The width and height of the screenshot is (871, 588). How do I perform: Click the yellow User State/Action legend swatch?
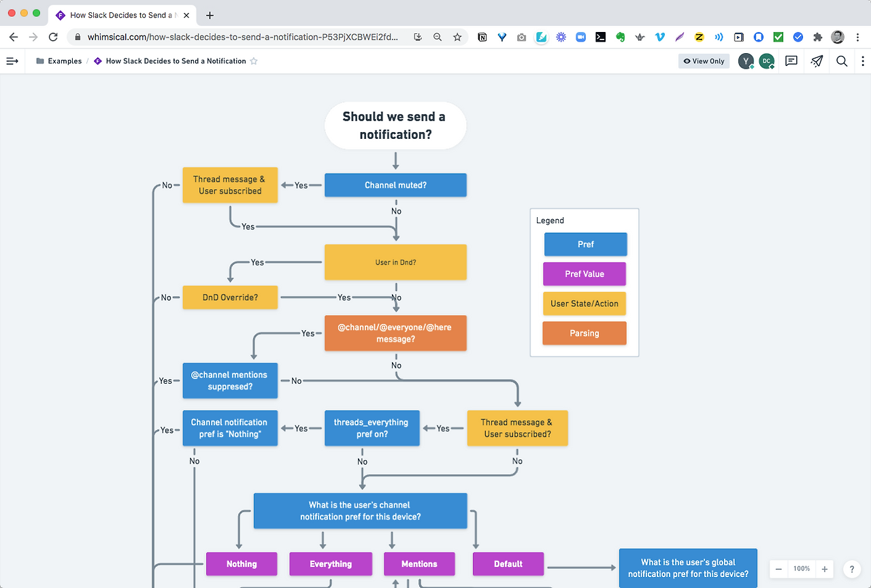(x=585, y=304)
